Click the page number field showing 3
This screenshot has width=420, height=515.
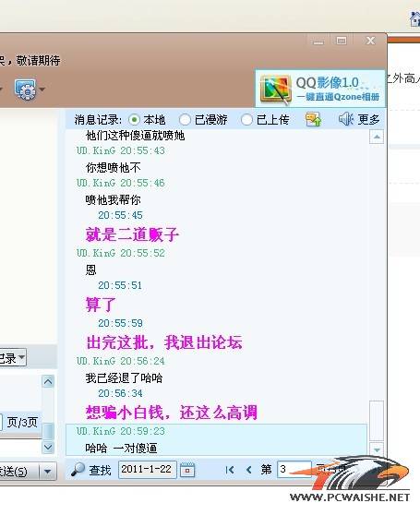294,470
